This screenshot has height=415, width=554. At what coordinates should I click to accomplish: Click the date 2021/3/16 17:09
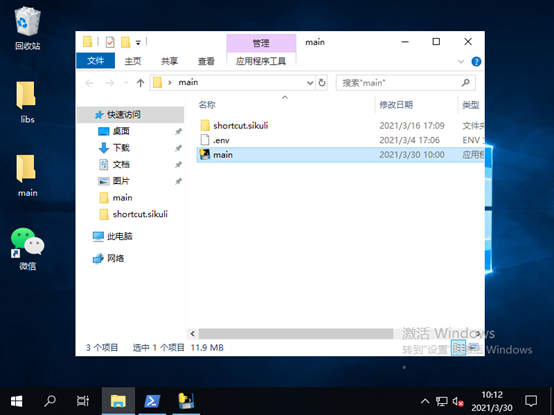[x=412, y=125]
